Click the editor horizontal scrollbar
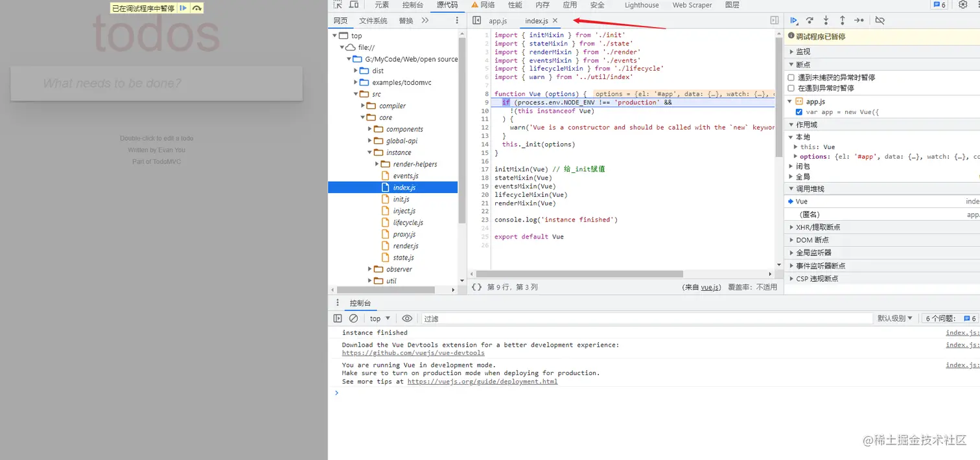The width and height of the screenshot is (980, 460). click(x=579, y=274)
